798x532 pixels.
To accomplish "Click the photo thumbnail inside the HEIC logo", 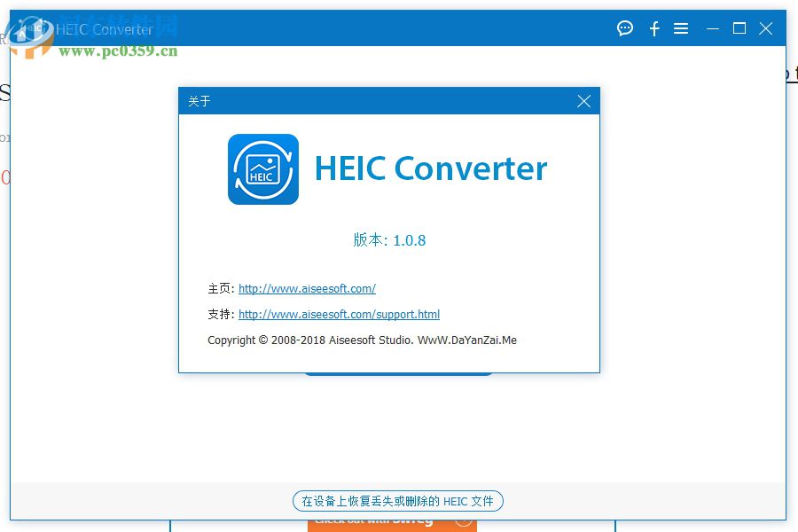I will (x=261, y=165).
